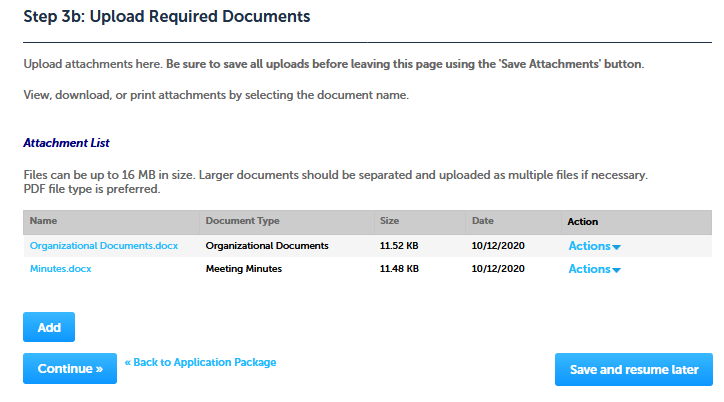
Task: Click the Continue button
Action: point(70,368)
